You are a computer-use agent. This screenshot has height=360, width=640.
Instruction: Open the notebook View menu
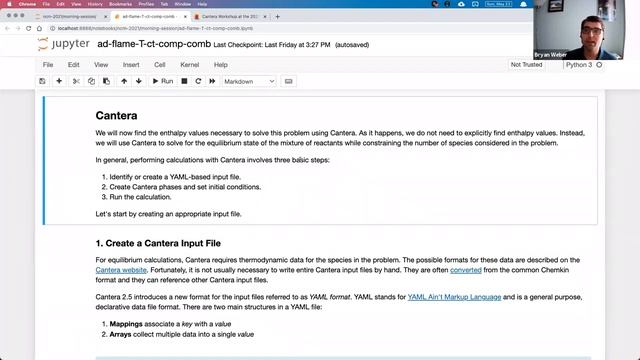[101, 65]
